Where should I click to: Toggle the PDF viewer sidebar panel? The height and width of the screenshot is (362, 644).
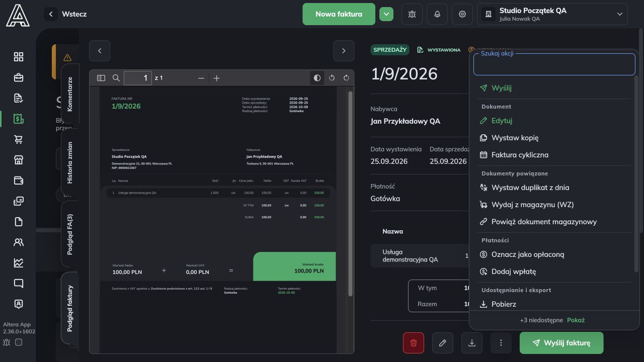pos(101,78)
